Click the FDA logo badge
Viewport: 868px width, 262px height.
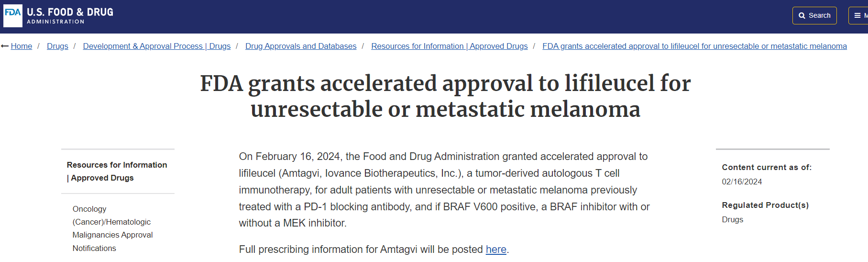[x=13, y=16]
